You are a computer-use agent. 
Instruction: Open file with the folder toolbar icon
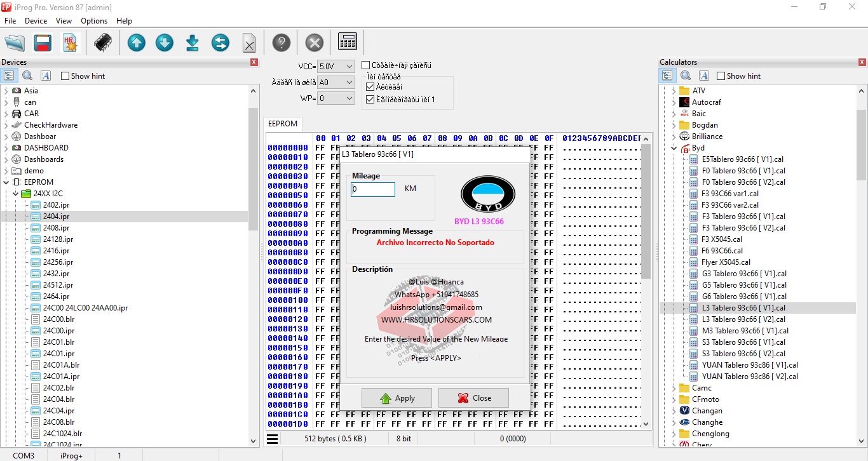pos(15,43)
